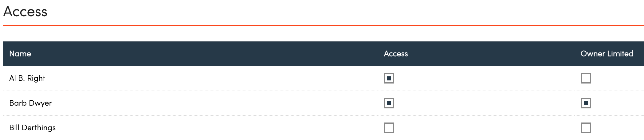Click blank space in Barb Dwyer's row

(215, 103)
